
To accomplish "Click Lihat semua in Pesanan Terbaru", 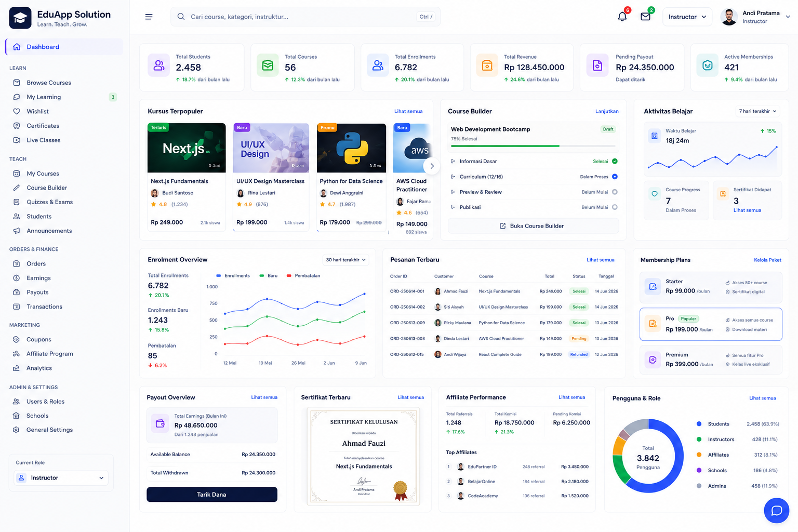I will [601, 260].
